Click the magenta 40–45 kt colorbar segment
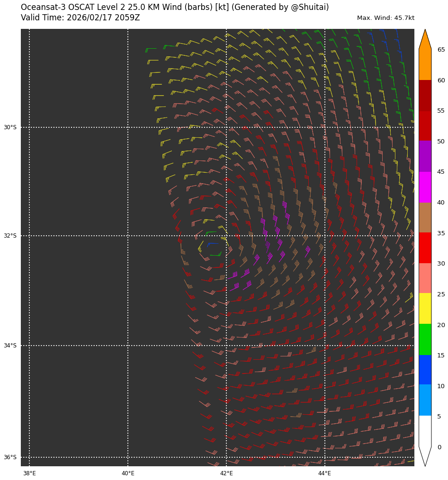The height and width of the screenshot is (480, 448). coord(425,187)
